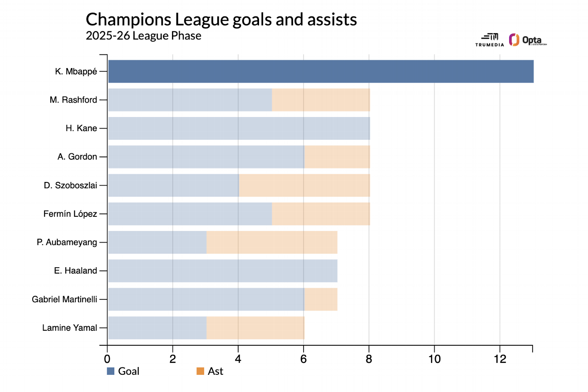Click the Opta logo
Viewport: 588px width, 392px height.
pyautogui.click(x=528, y=40)
